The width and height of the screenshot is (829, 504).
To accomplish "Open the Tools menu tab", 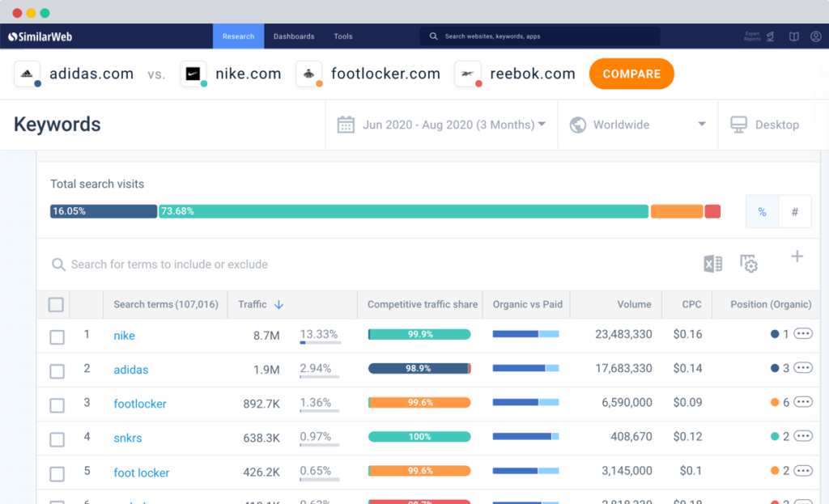I will (343, 36).
